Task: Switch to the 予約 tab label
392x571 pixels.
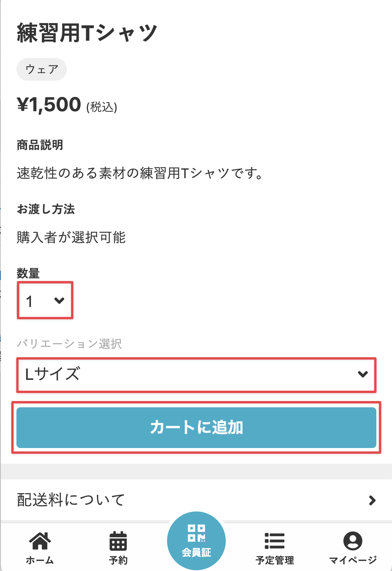Action: (x=118, y=560)
